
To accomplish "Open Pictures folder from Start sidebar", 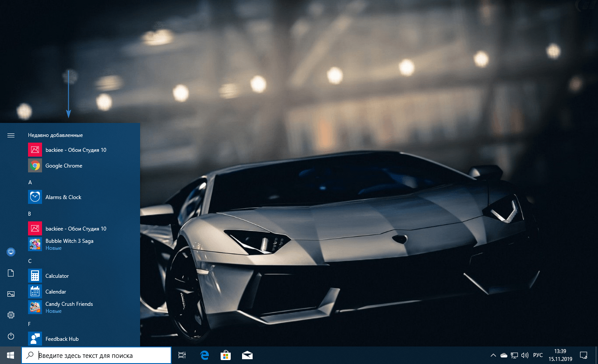I will (11, 294).
